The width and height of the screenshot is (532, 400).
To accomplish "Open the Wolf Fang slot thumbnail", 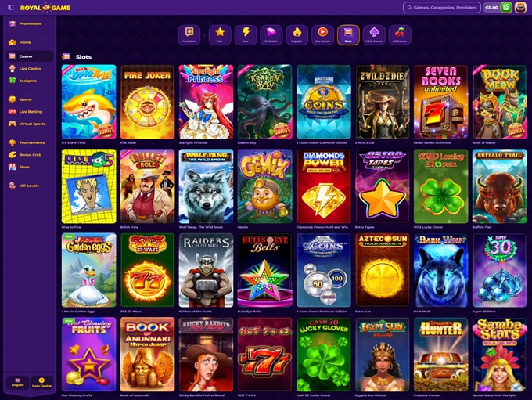I will (207, 186).
